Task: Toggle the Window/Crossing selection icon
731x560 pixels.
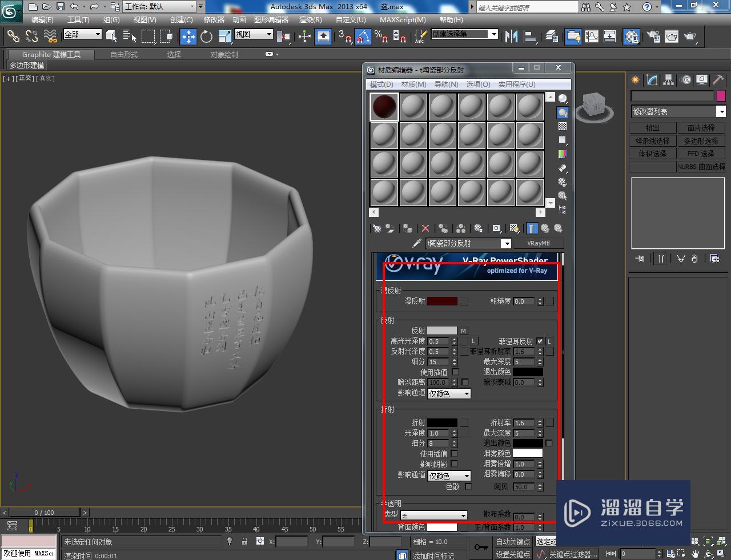Action: point(167,37)
